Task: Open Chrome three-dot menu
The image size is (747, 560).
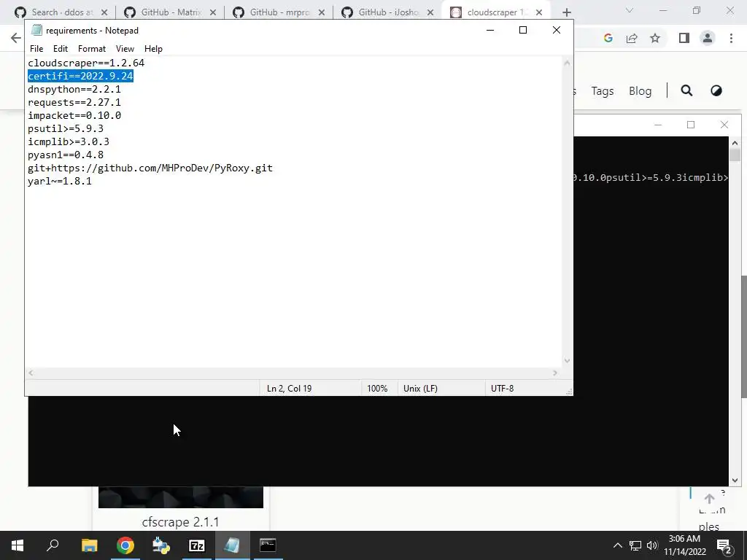Action: click(x=731, y=38)
